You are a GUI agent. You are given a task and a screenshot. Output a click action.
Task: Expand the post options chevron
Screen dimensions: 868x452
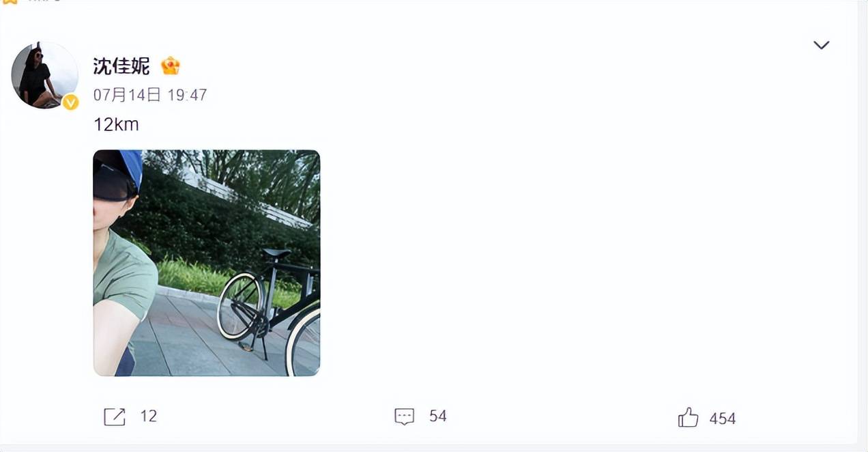821,45
